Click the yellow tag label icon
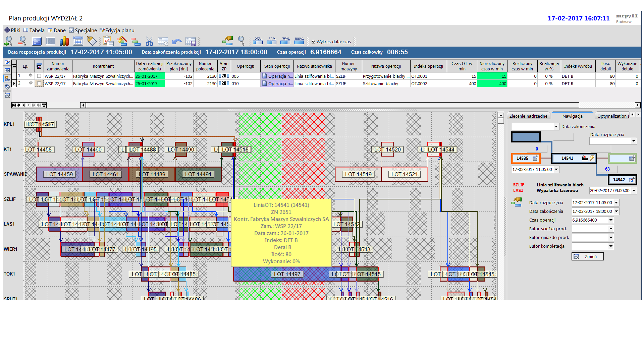Viewport: 644px width, 362px height. coord(92,41)
